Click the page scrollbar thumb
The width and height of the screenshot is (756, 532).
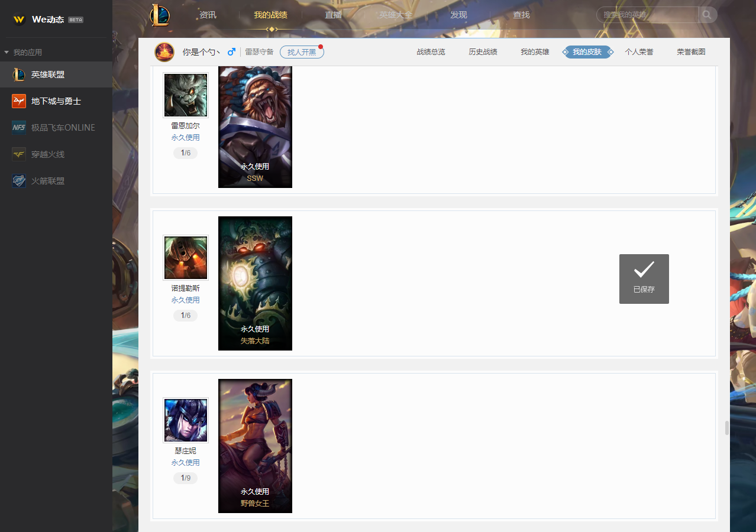pyautogui.click(x=727, y=428)
